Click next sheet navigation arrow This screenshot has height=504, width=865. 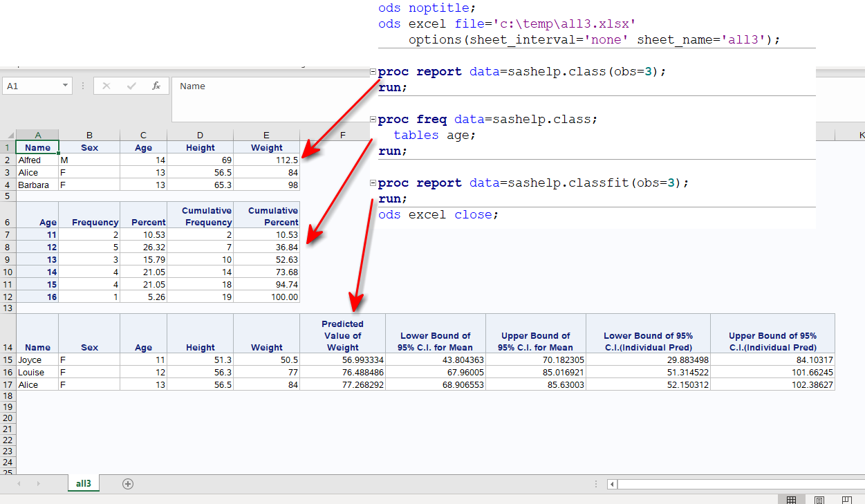tap(38, 484)
